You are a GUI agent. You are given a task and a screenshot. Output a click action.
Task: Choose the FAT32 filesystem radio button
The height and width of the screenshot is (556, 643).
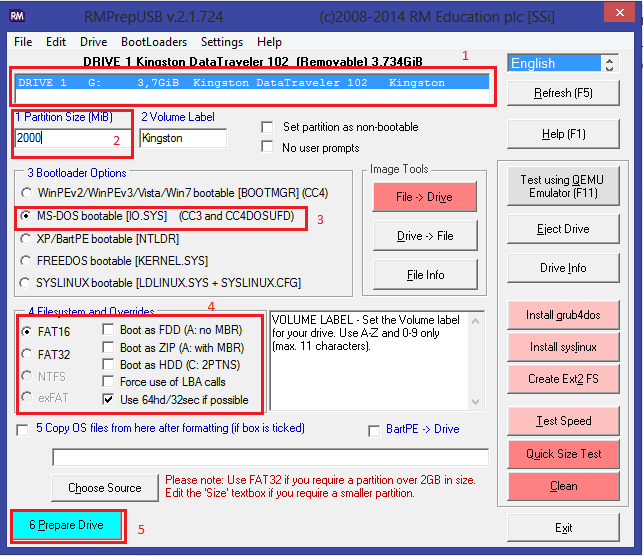click(x=27, y=353)
